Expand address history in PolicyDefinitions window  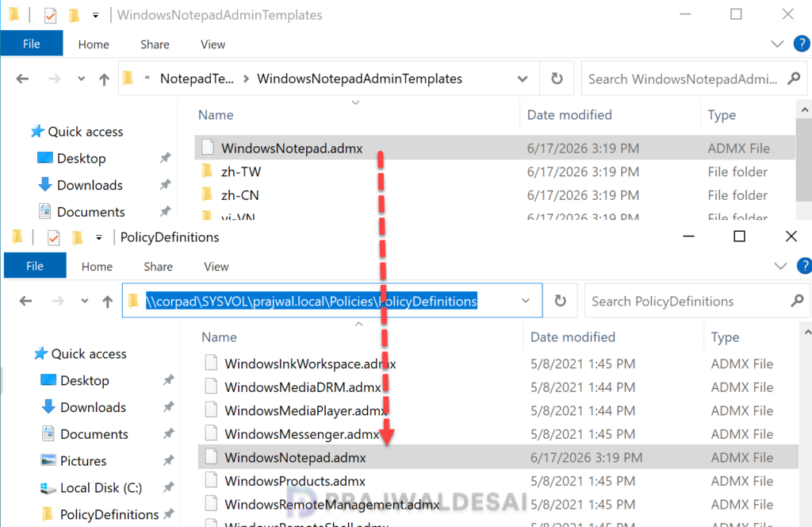526,301
